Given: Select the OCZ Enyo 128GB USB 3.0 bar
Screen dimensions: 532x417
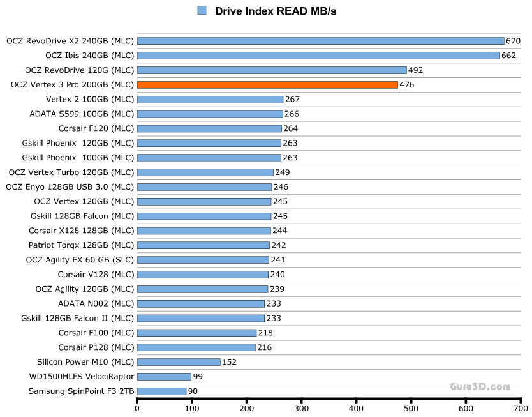Looking at the screenshot, I should pyautogui.click(x=204, y=187).
